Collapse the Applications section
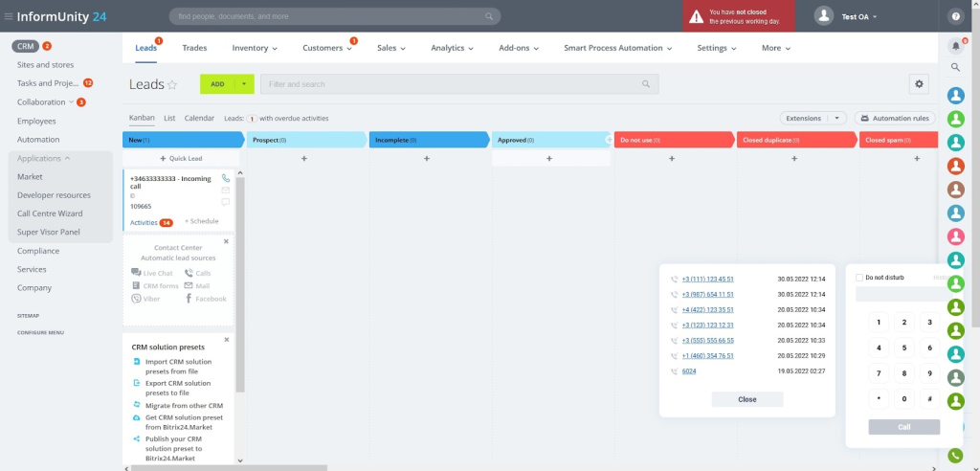The width and height of the screenshot is (980, 471). click(x=44, y=158)
